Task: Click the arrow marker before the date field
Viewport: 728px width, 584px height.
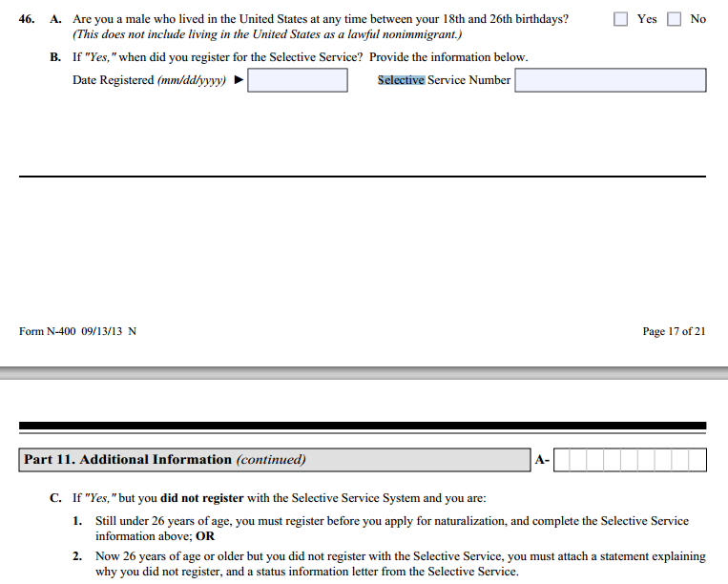Action: click(x=239, y=80)
